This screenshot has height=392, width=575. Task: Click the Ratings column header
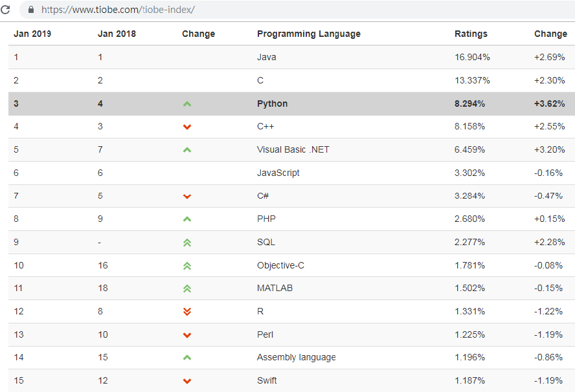[x=471, y=34]
